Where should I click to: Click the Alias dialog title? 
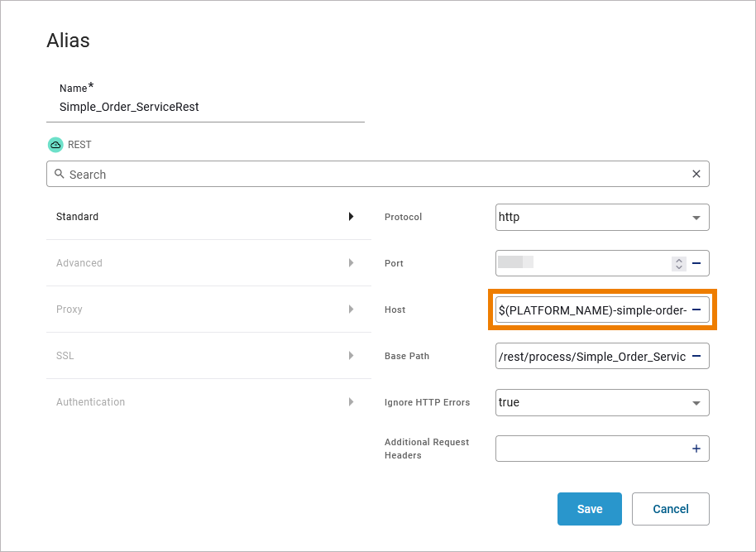pos(68,41)
